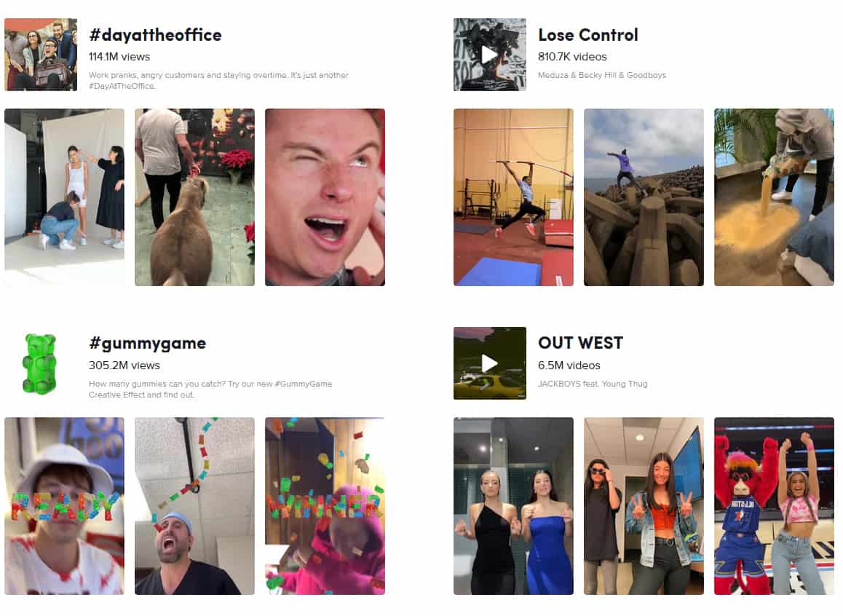This screenshot has width=843, height=616.
Task: Open the Lose Control sound title
Action: coord(588,35)
